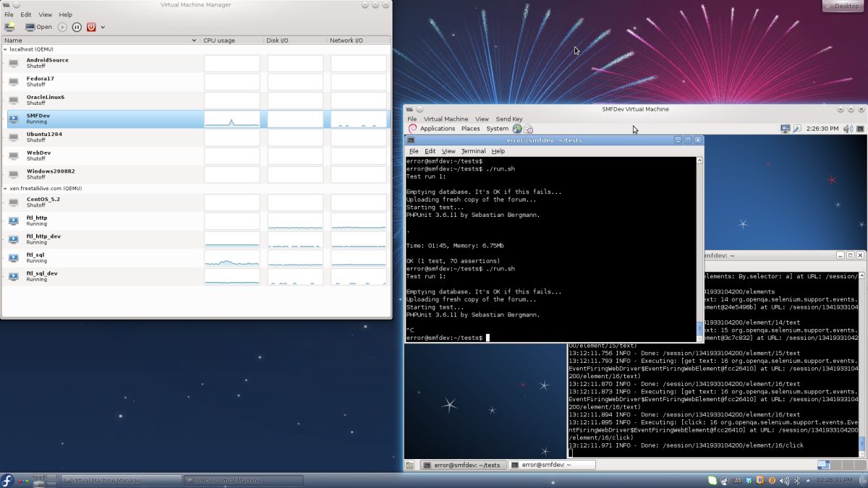
Task: Select the WebDev virtual machine
Action: coord(195,155)
